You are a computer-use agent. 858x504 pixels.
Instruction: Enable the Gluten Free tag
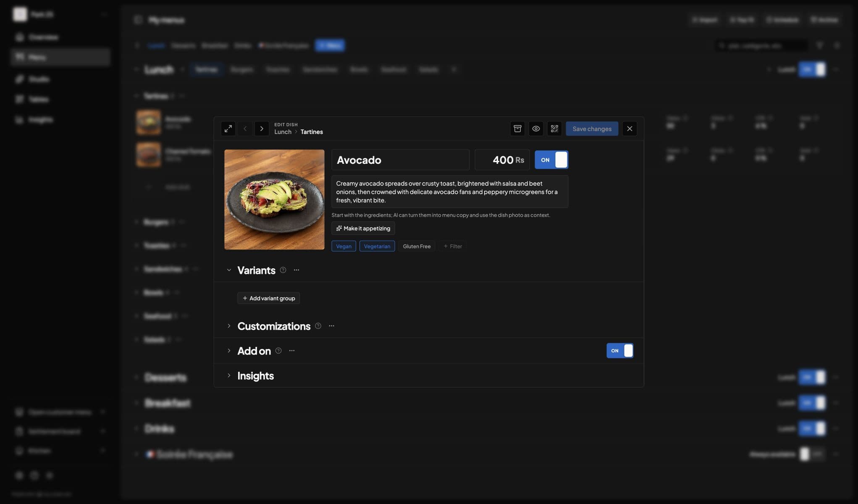417,246
